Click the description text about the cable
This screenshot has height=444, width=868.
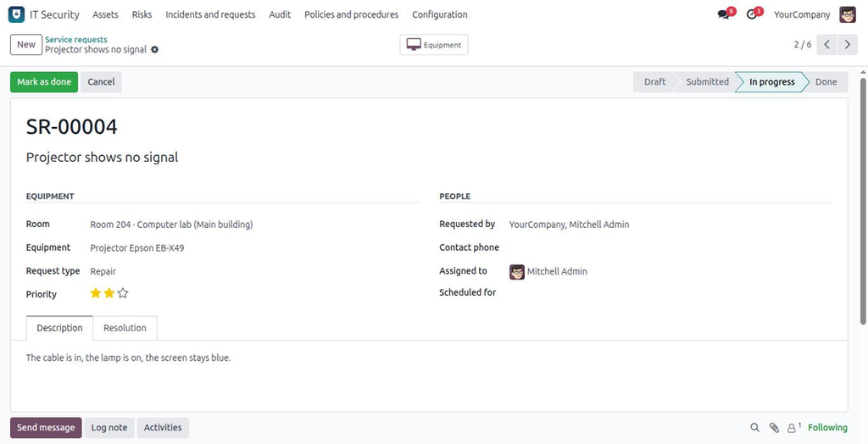129,358
